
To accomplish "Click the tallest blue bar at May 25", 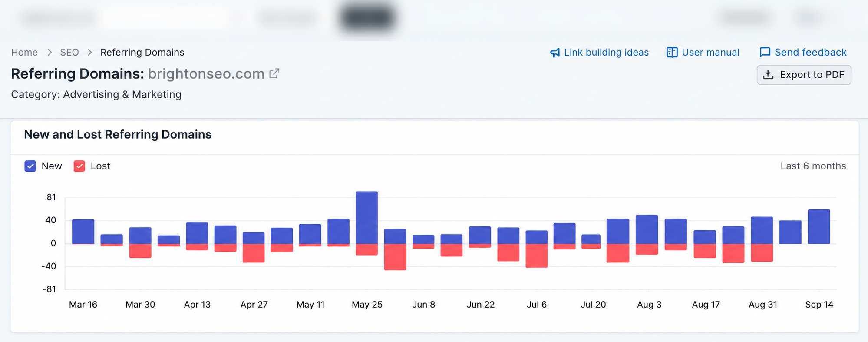I will (x=367, y=218).
